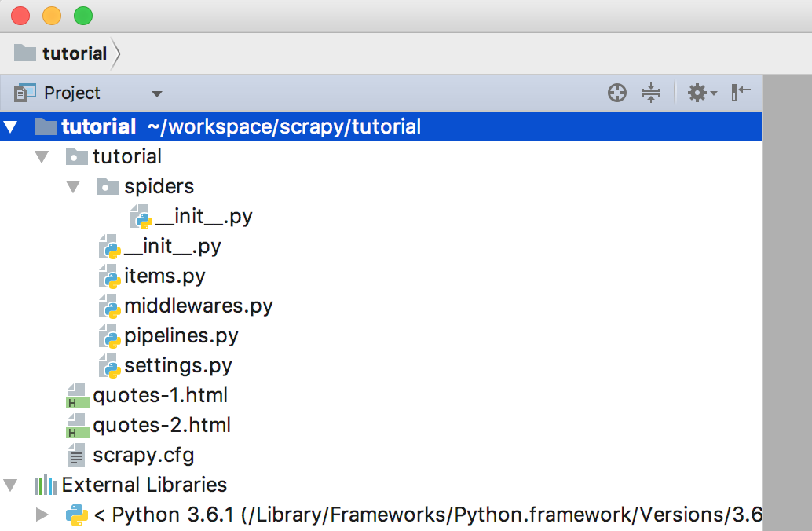Viewport: 812px width, 531px height.
Task: Select the tutorial breadcrumb in navigation bar
Action: (x=74, y=53)
